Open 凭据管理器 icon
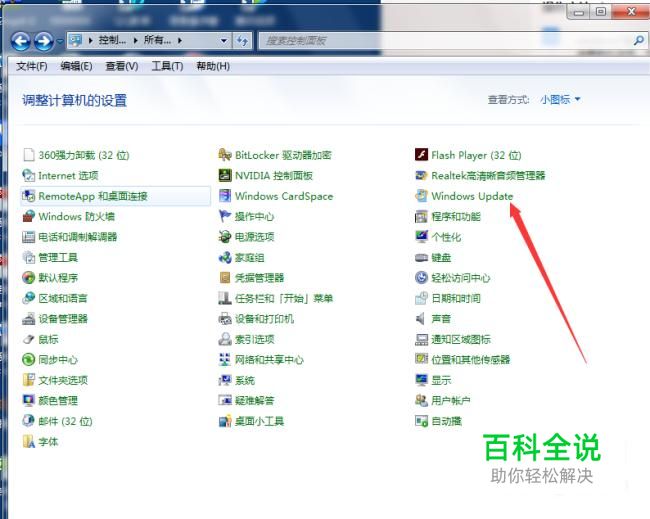This screenshot has width=650, height=519. pyautogui.click(x=225, y=278)
